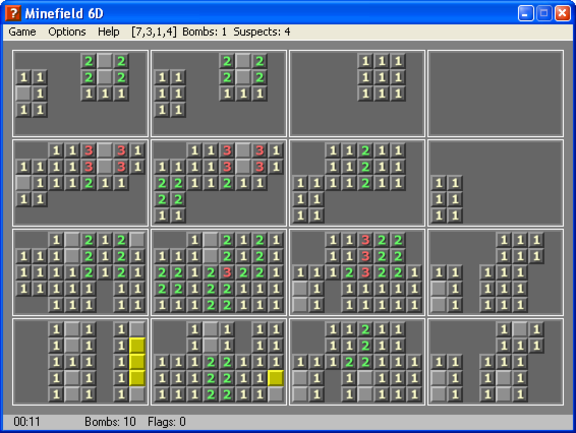Select the middle of three stacked yellow cells

(x=137, y=362)
